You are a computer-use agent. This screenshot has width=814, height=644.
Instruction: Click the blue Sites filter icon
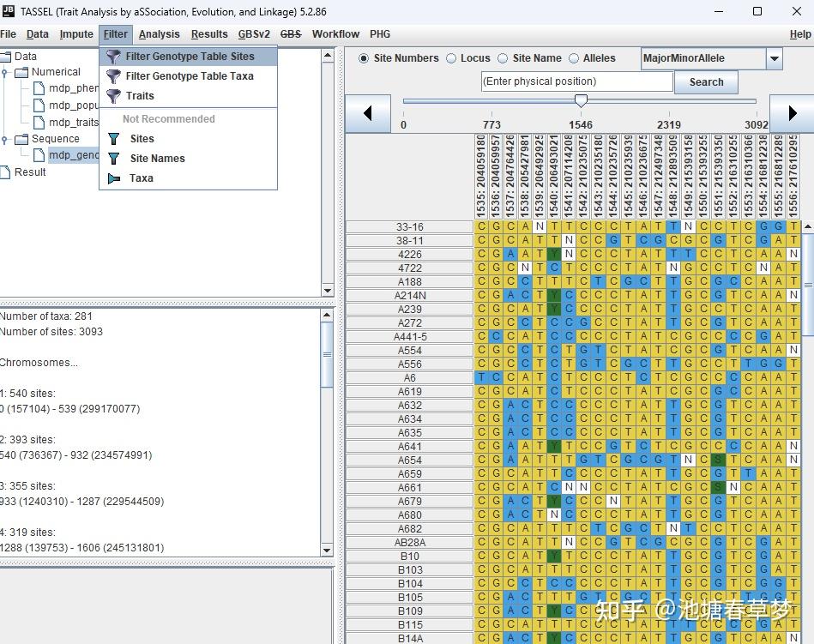(x=114, y=139)
